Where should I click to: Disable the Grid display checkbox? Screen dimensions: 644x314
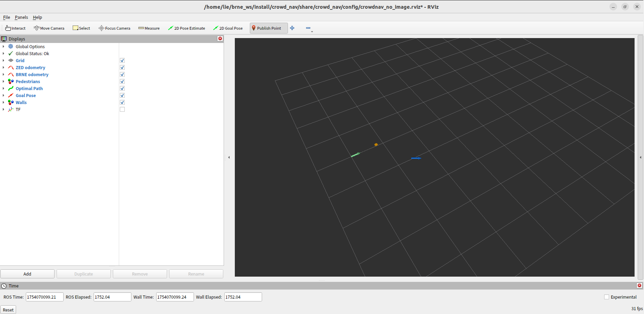[122, 60]
